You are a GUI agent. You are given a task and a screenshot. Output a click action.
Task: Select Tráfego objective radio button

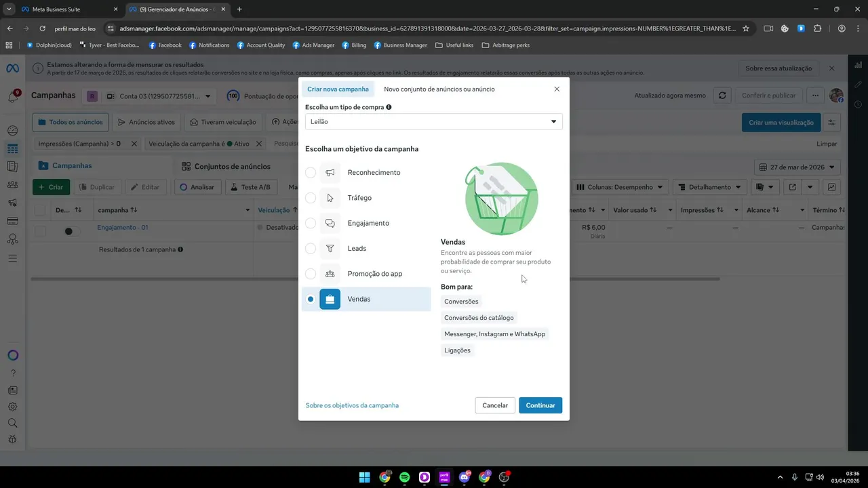coord(311,198)
